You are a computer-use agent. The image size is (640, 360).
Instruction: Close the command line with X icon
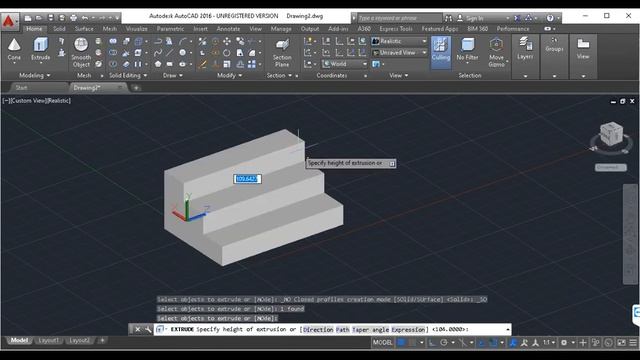138,329
